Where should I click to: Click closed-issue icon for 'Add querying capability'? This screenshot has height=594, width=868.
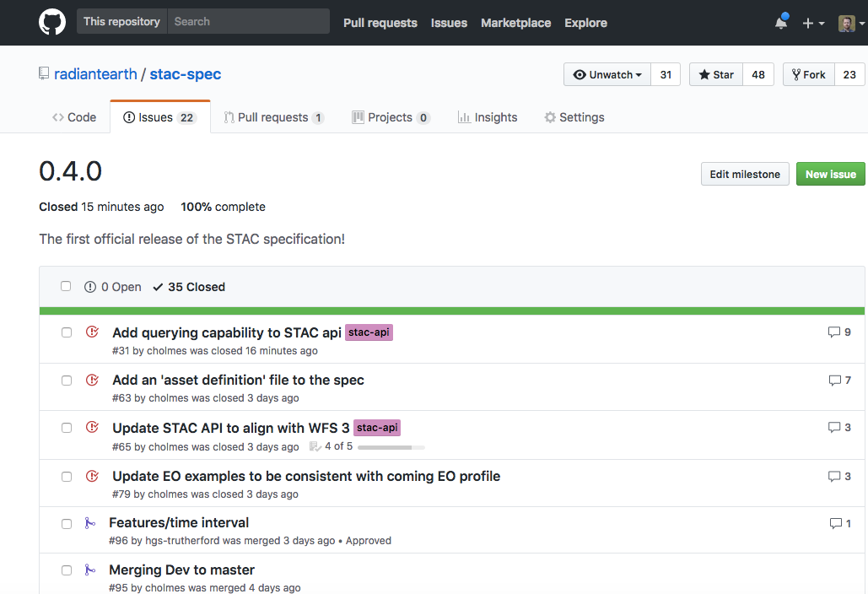point(93,332)
